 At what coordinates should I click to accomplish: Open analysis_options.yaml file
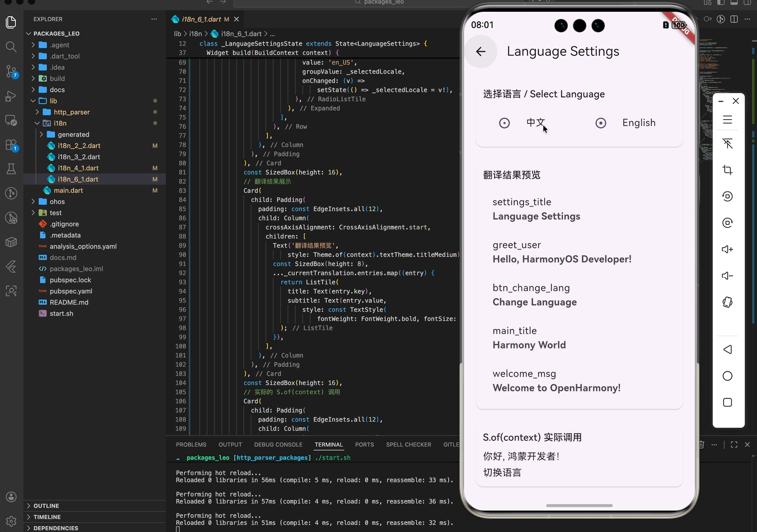[95, 246]
